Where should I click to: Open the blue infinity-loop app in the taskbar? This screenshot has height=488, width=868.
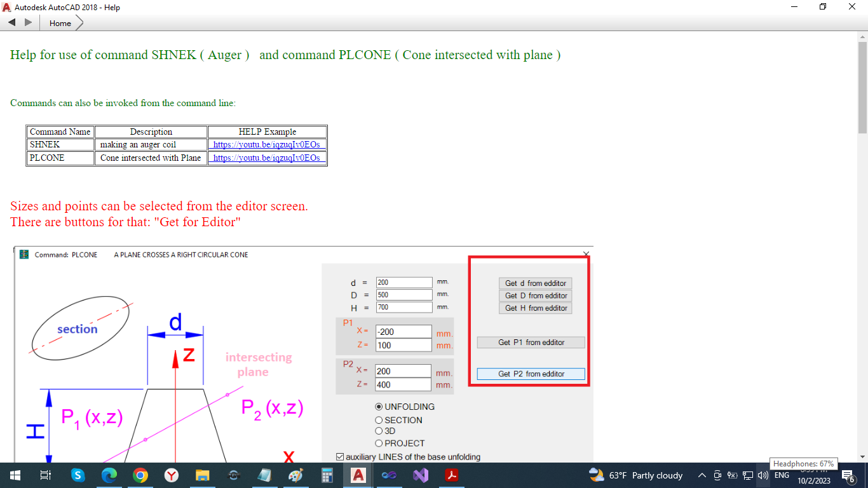point(390,475)
